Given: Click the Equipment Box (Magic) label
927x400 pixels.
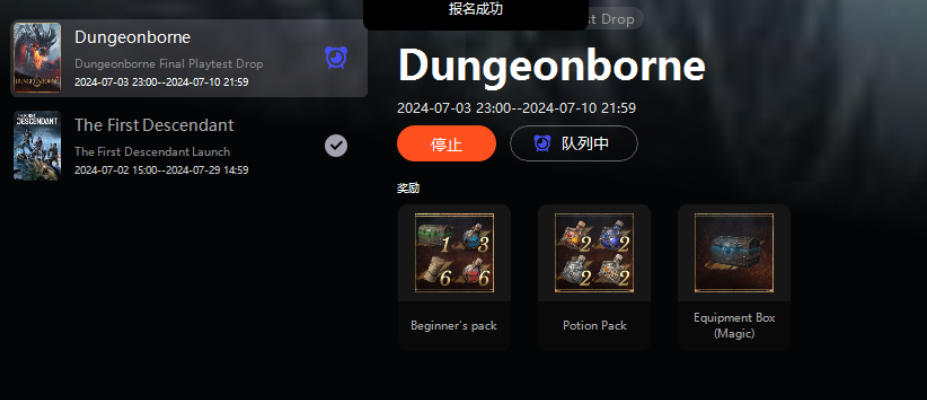Looking at the screenshot, I should (734, 326).
